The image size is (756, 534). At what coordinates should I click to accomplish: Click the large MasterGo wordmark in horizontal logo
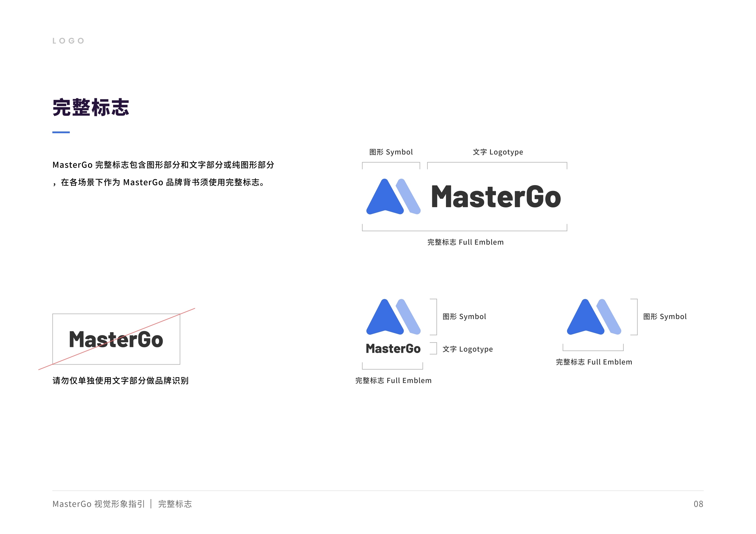tap(496, 197)
